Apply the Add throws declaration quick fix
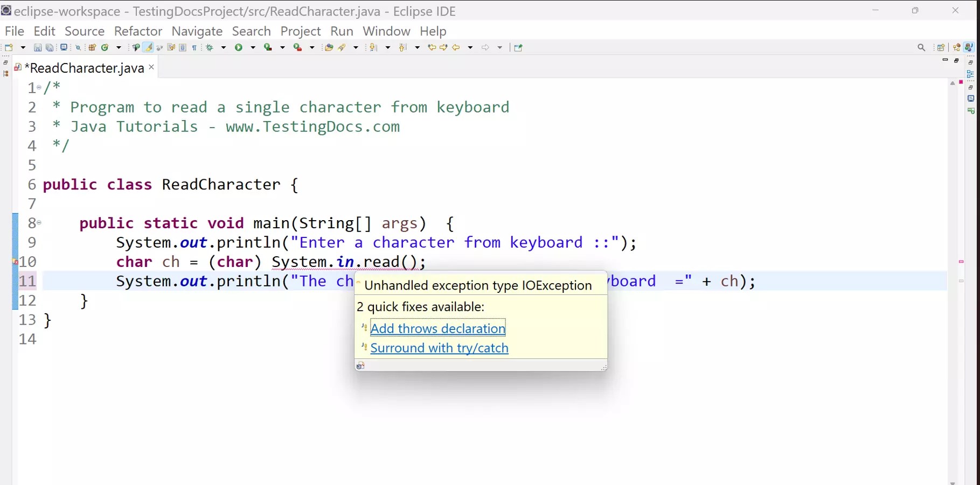 [x=438, y=328]
